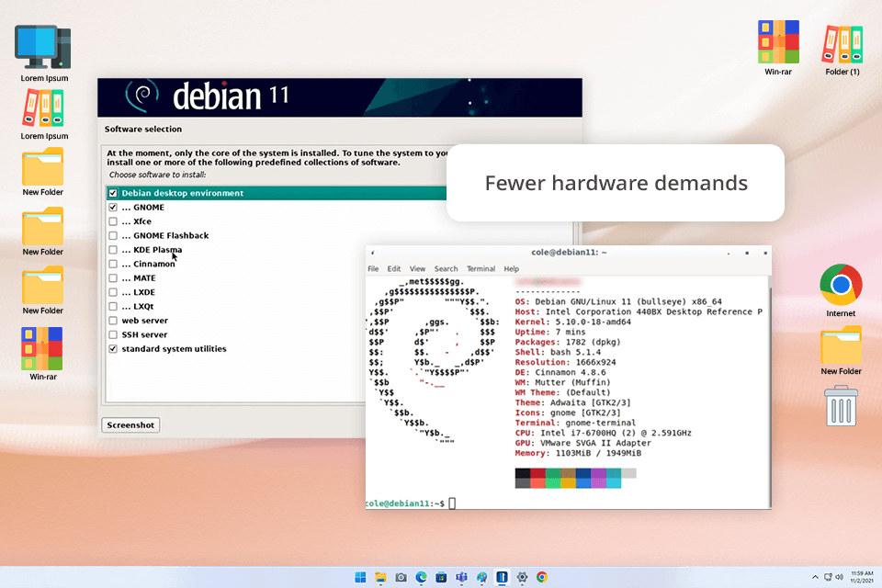Tick the KDE Plasma checkbox
The image size is (882, 588).
pyautogui.click(x=113, y=250)
